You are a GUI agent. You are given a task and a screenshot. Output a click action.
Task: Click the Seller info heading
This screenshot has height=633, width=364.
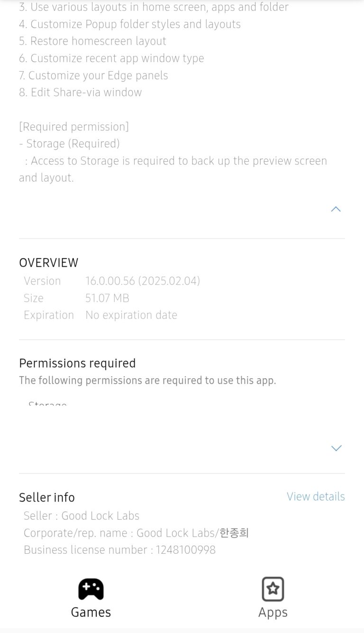pos(46,497)
